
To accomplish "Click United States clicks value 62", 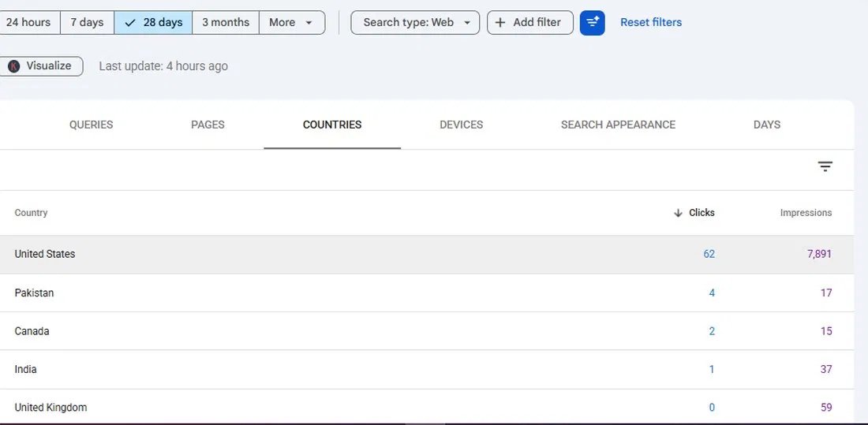I will 709,254.
